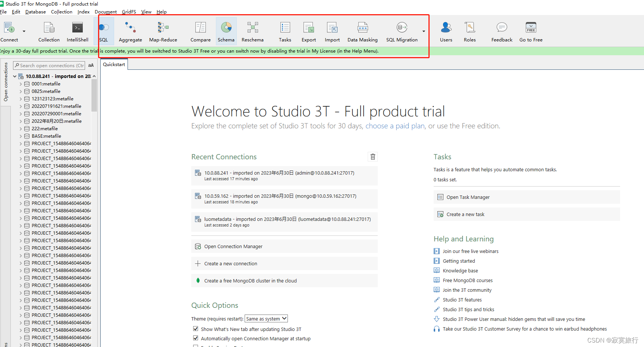The image size is (644, 347).
Task: Open the View menu
Action: click(x=146, y=12)
